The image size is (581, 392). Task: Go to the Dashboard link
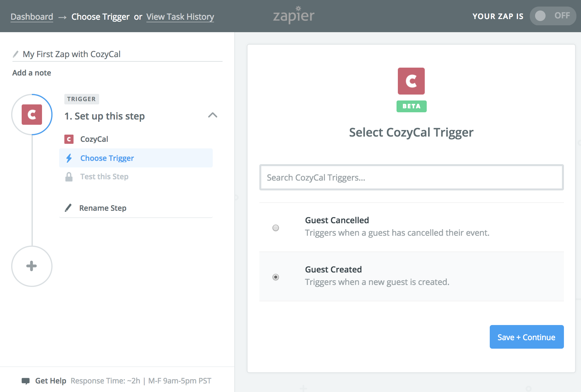click(x=32, y=17)
